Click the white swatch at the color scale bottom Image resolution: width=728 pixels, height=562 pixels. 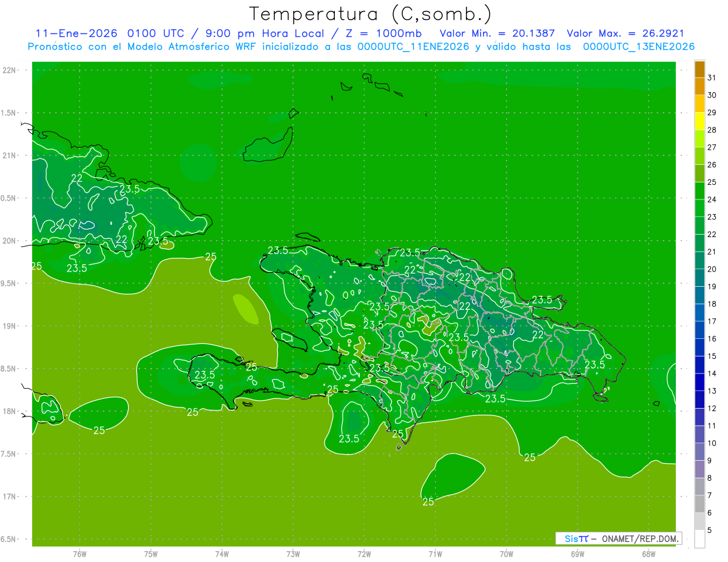click(699, 539)
